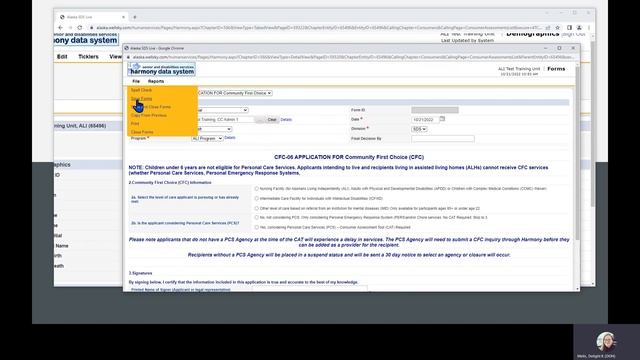Open the Reports menu in Forms window
The width and height of the screenshot is (640, 360).
pyautogui.click(x=156, y=81)
